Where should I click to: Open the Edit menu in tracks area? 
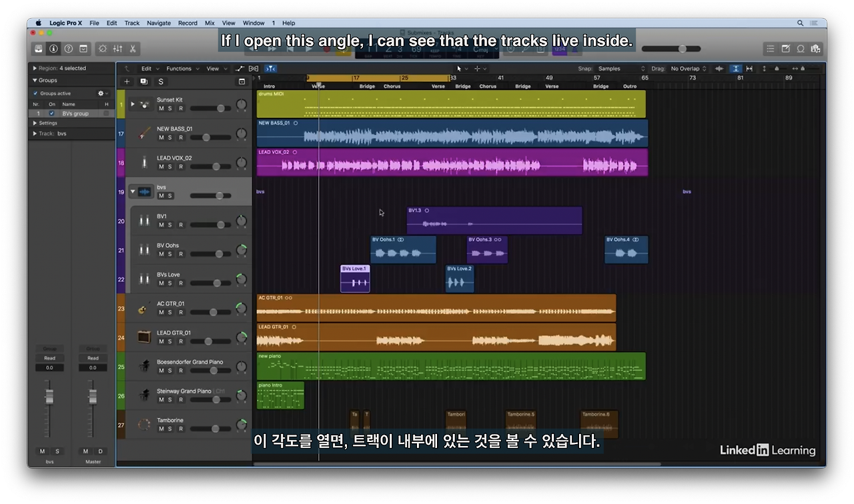click(149, 69)
